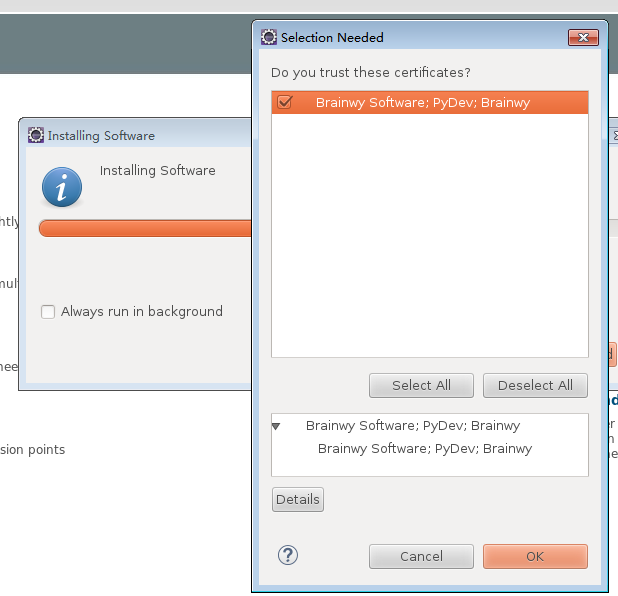Click the Selection Needed title bar text
The width and height of the screenshot is (618, 596).
(332, 38)
